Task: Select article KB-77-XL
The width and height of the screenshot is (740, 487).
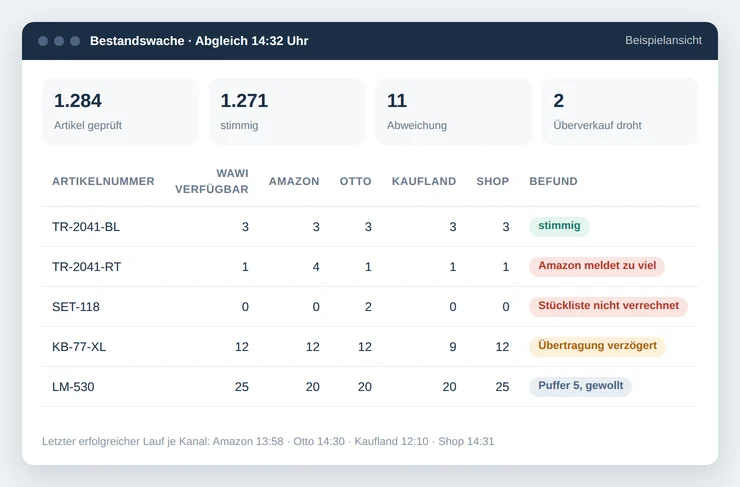Action: 79,347
